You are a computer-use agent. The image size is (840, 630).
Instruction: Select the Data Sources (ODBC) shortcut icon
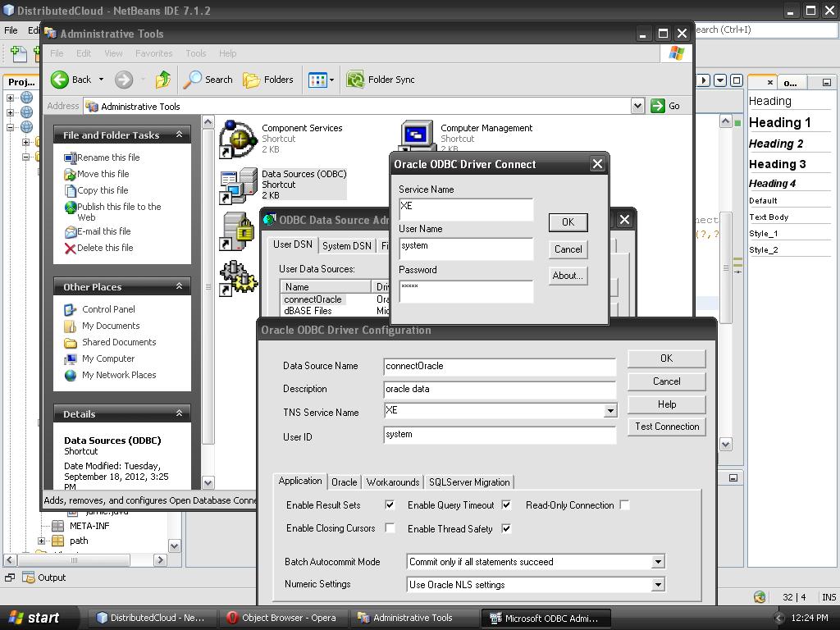pyautogui.click(x=238, y=185)
